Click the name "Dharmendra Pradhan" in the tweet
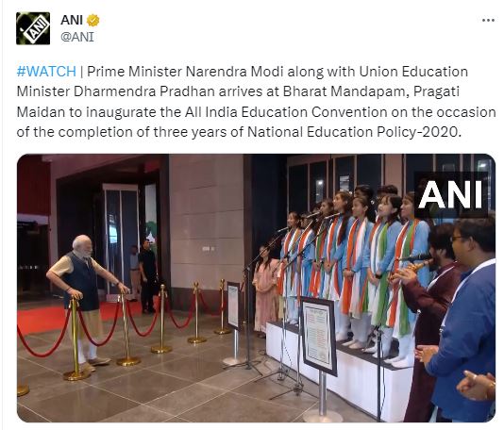Viewport: 504px width, 430px height. (144, 91)
